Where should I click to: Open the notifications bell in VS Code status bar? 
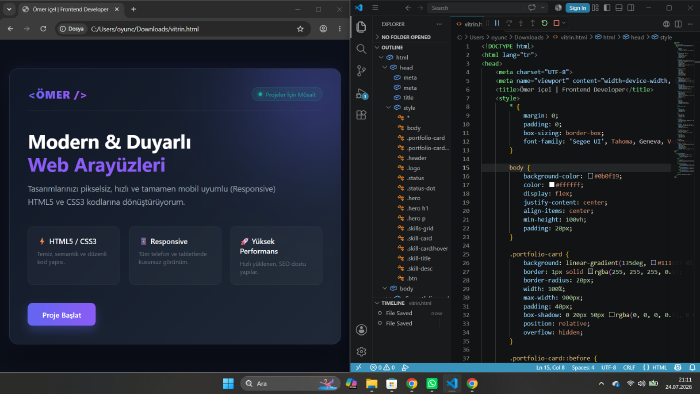tap(692, 368)
